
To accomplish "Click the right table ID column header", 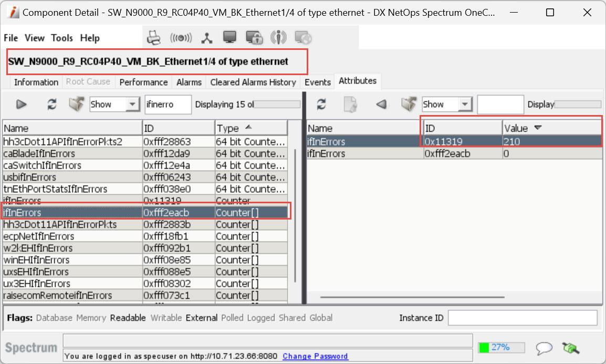I will (x=462, y=128).
